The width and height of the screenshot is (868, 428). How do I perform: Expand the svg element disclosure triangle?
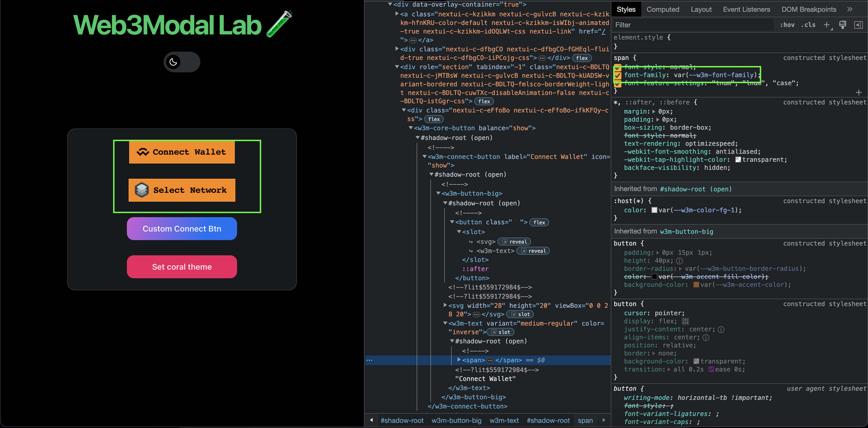(445, 306)
